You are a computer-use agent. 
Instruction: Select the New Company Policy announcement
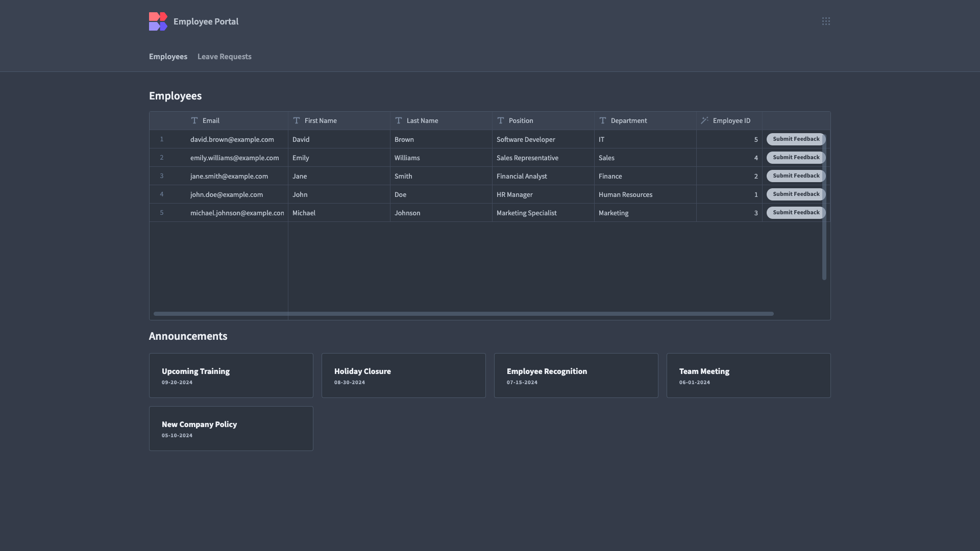[231, 429]
